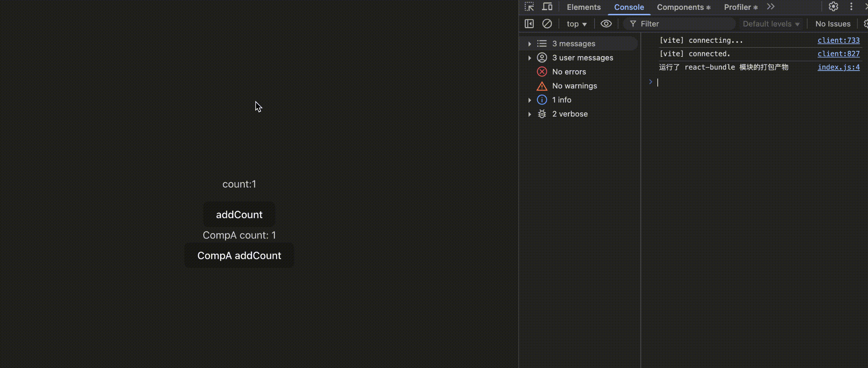Show more tabs with double chevron
The width and height of the screenshot is (868, 368).
[x=771, y=7]
